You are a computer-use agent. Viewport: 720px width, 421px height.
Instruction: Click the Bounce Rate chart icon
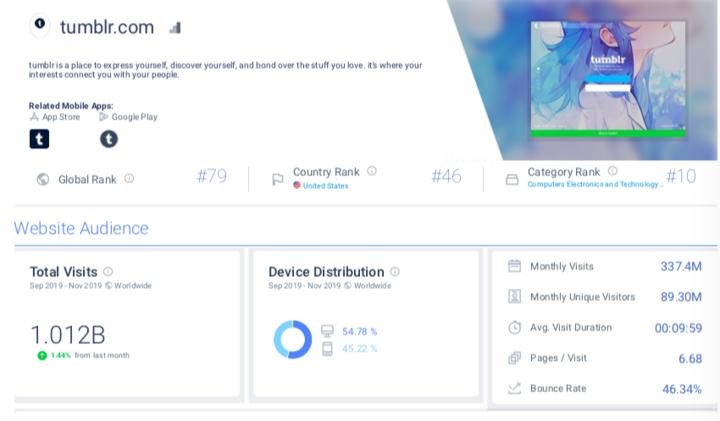pyautogui.click(x=514, y=388)
